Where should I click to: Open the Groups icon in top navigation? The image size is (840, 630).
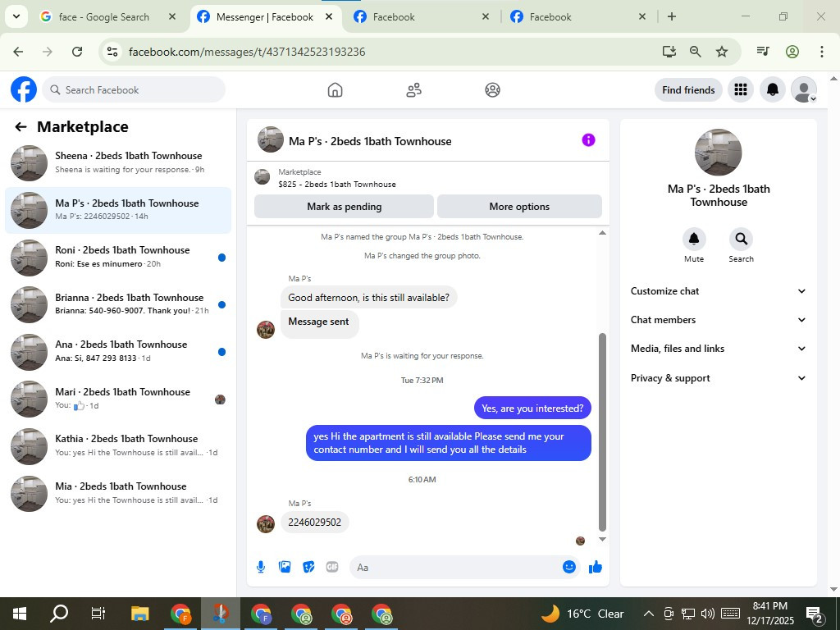tap(492, 90)
